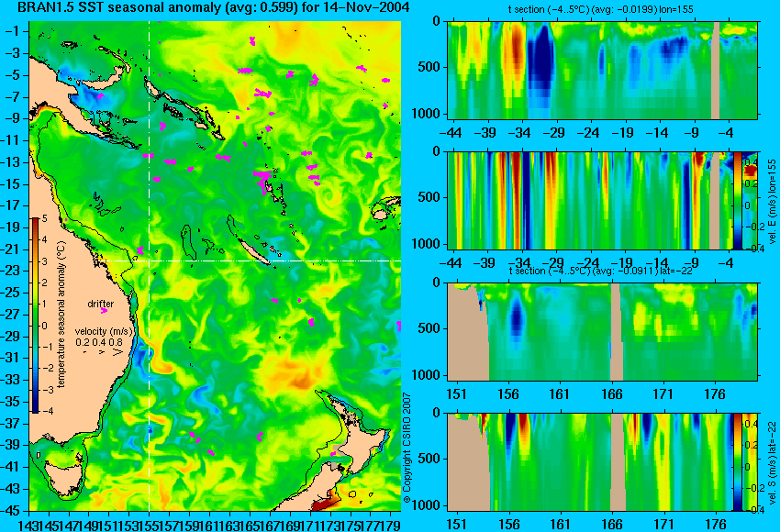Click the −44 label under top temperature section
Image resolution: width=780 pixels, height=532 pixels.
coord(451,133)
